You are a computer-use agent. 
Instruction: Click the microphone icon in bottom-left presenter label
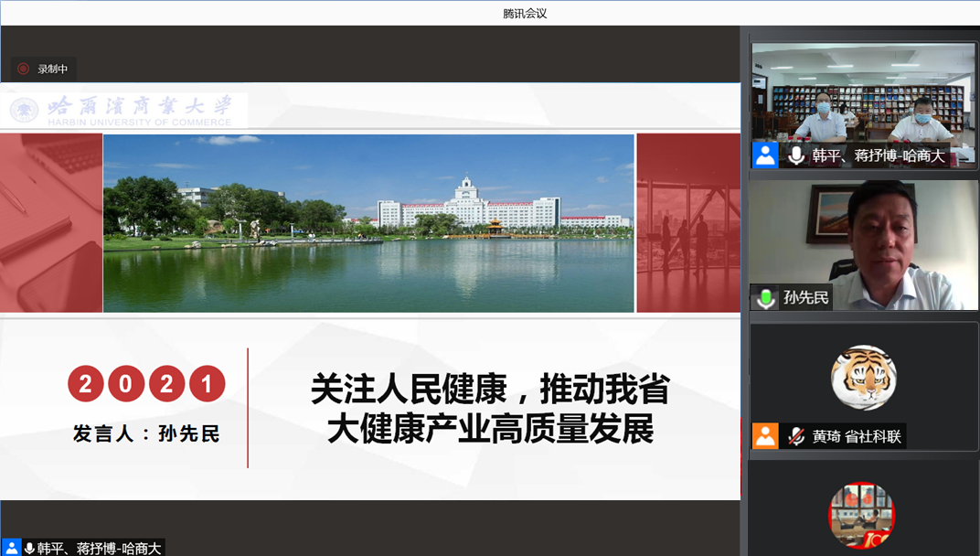click(x=29, y=548)
